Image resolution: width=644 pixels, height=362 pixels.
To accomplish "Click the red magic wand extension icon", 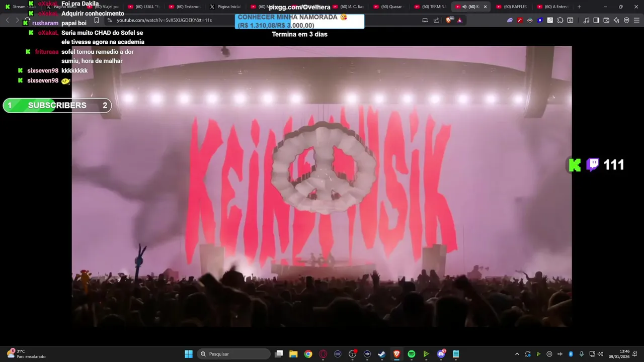I will point(520,20).
